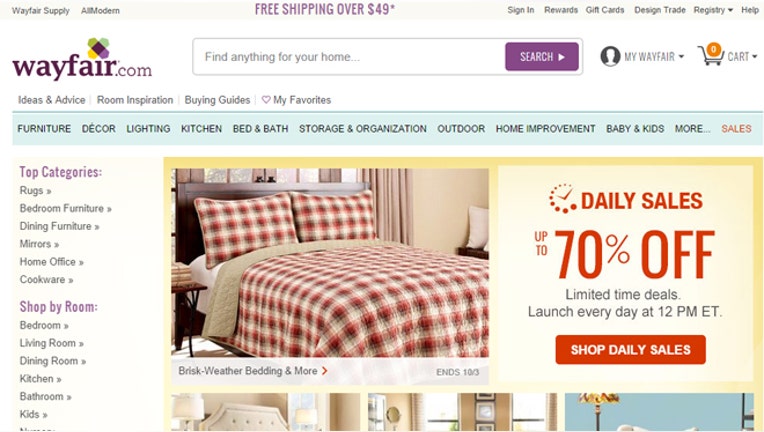Click the My Wayfair profile avatar icon
Image resolution: width=764 pixels, height=432 pixels.
(610, 56)
